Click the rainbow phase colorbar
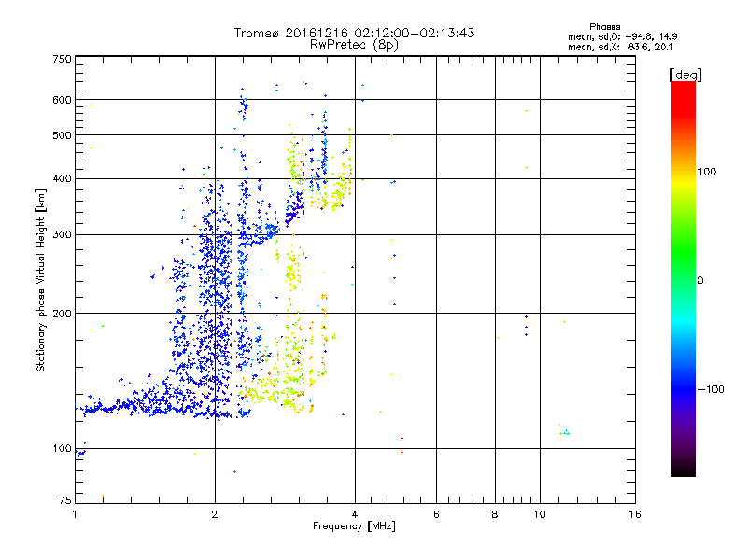Viewport: 747px width, 560px height. click(684, 279)
